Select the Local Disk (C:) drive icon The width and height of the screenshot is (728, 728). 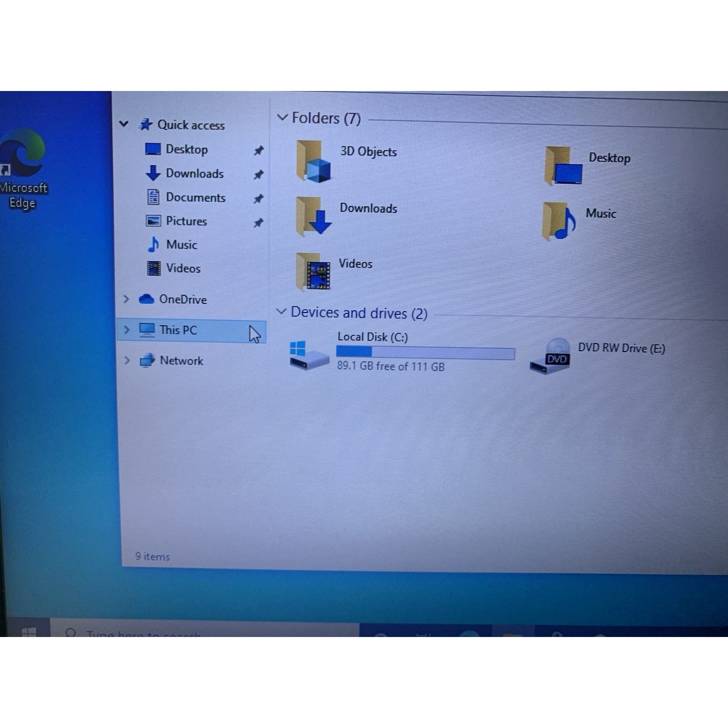click(308, 355)
